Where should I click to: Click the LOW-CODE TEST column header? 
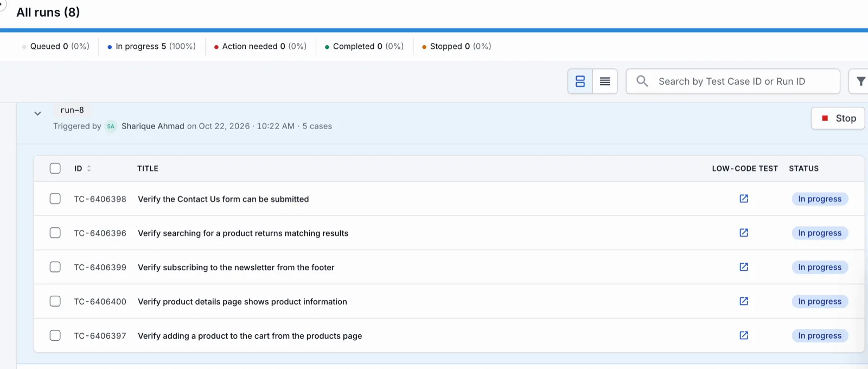(x=745, y=168)
